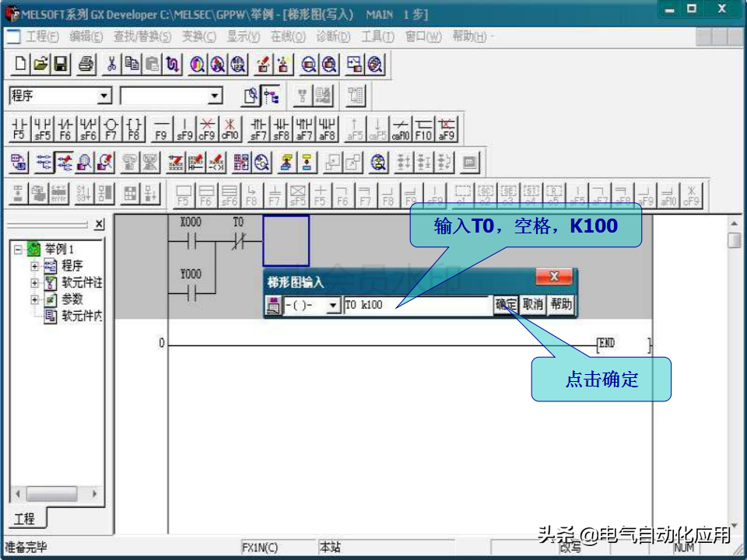Open the 工程(F) menu

tap(42, 37)
